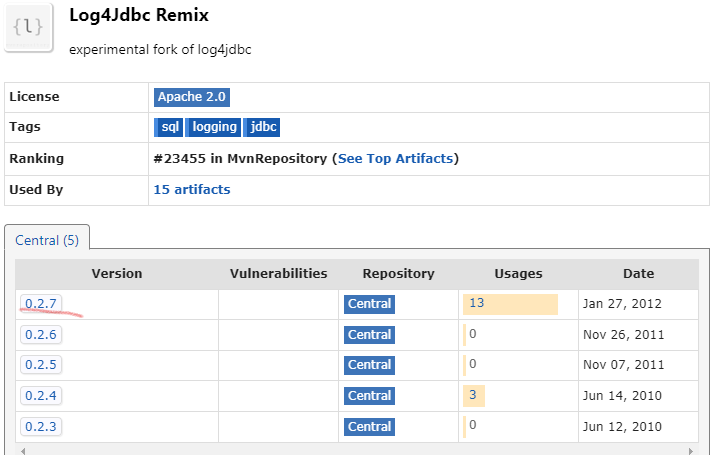Image resolution: width=722 pixels, height=455 pixels.
Task: Click Central repository badge for 0.2.7
Action: click(369, 304)
